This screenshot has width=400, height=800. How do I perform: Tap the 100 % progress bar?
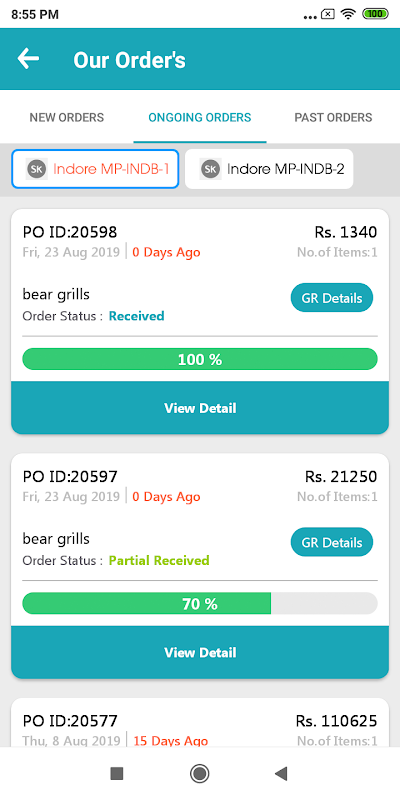(x=200, y=360)
